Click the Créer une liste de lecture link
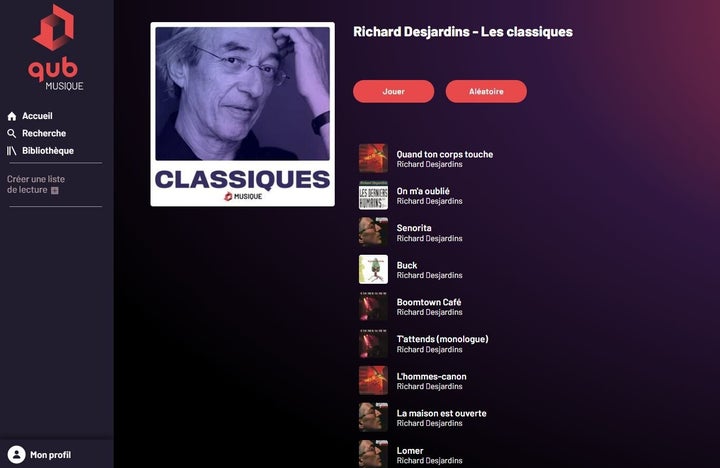720x468 pixels. 36,185
